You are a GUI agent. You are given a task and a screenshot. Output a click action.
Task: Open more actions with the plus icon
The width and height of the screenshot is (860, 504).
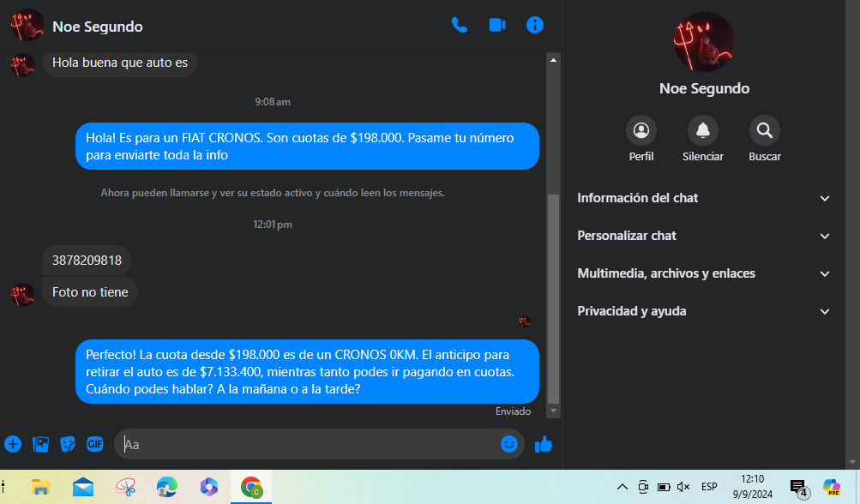coord(13,444)
